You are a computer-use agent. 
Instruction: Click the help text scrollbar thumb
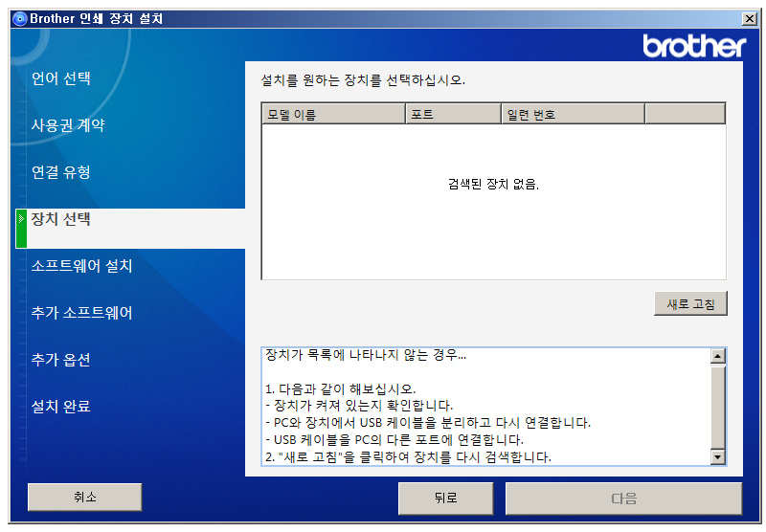tap(717, 407)
